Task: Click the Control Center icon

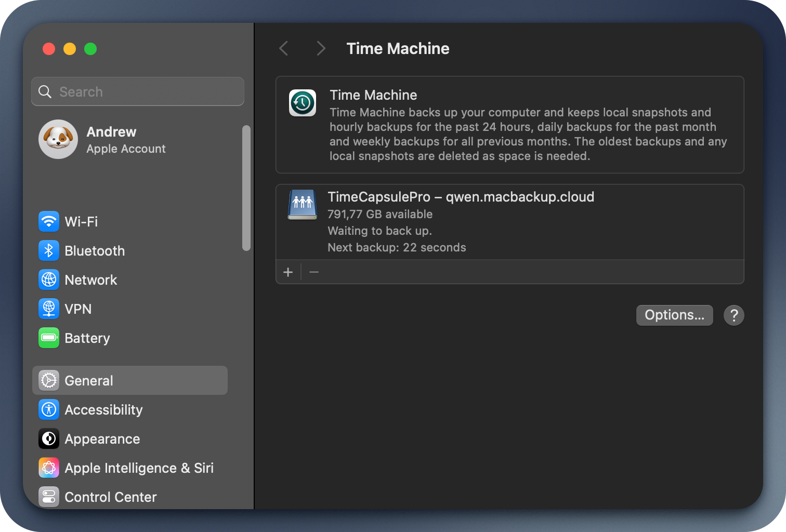Action: [49, 497]
